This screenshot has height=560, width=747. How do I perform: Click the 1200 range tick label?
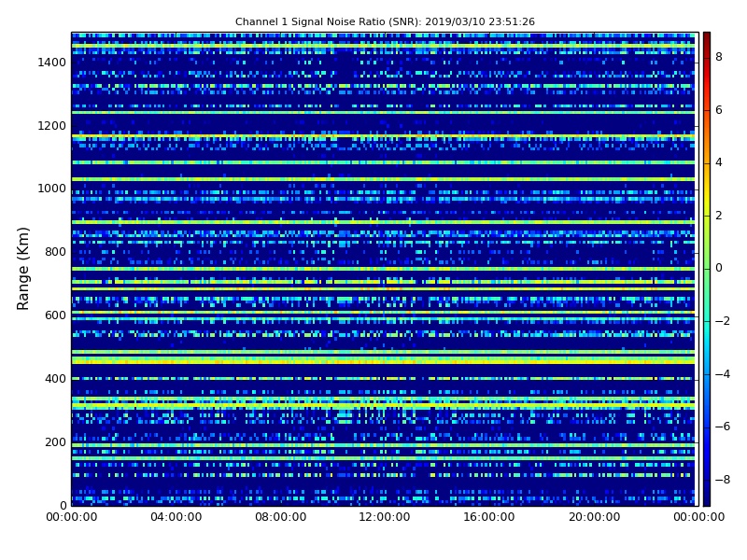[x=52, y=126]
